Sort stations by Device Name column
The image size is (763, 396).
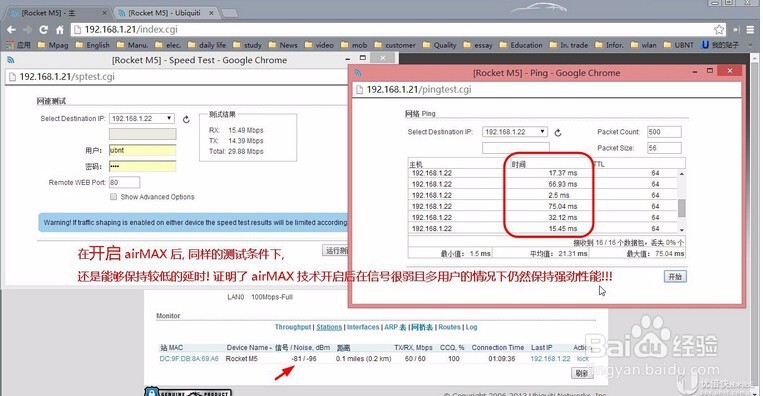click(x=248, y=348)
